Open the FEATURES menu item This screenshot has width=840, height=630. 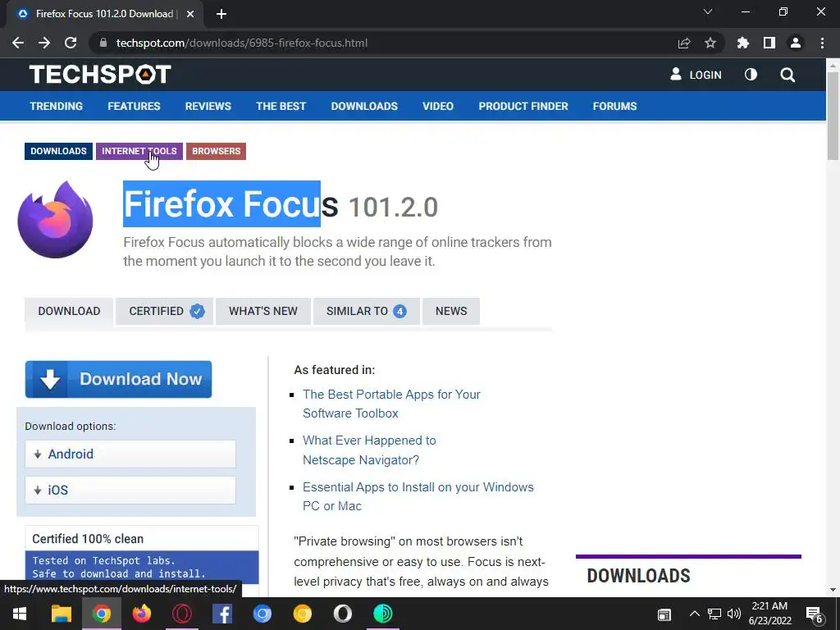(x=134, y=106)
